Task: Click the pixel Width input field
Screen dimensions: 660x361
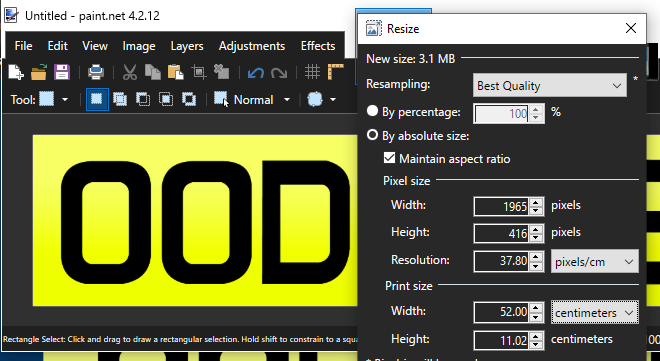Action: (501, 206)
